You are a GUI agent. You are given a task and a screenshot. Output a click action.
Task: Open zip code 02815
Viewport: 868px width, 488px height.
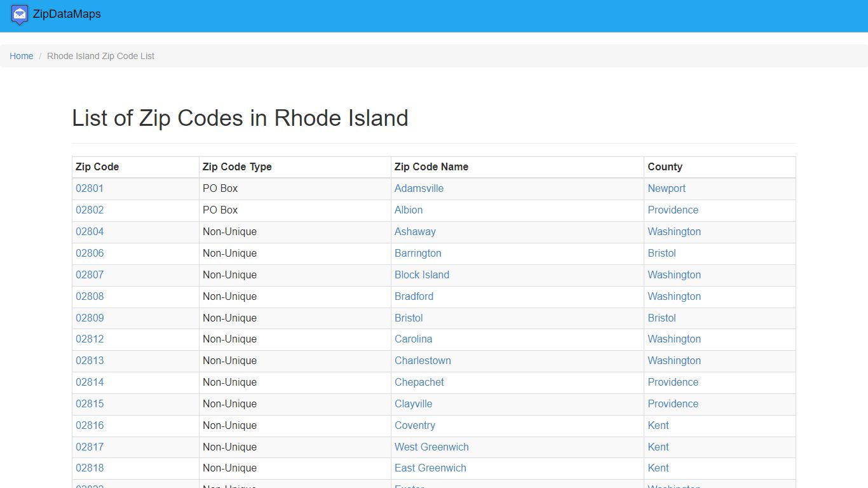point(90,404)
